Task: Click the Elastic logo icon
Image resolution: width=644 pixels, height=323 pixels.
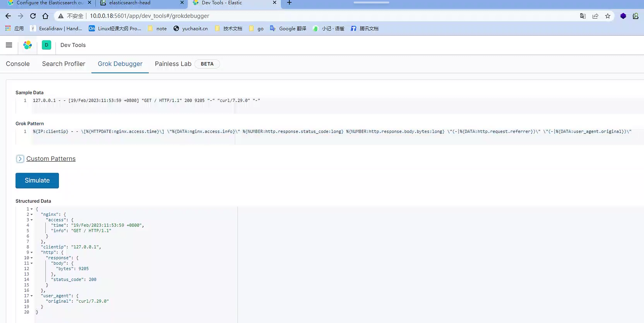Action: pyautogui.click(x=27, y=45)
